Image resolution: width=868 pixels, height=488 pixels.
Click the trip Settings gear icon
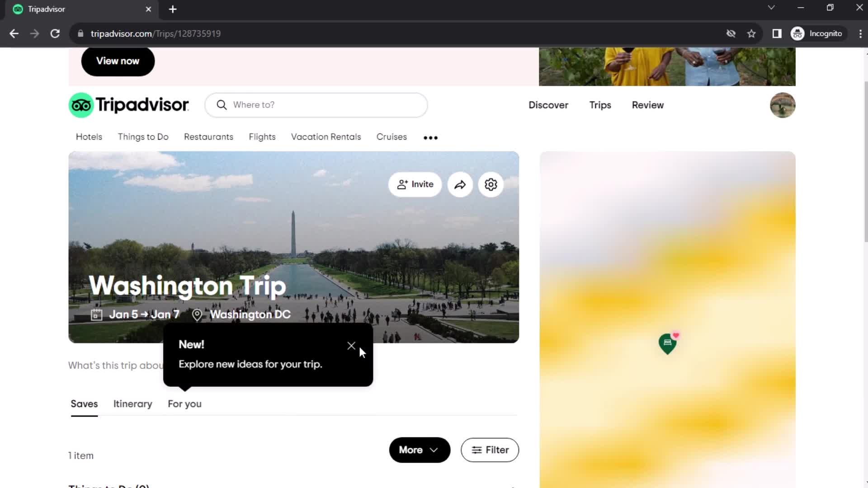point(491,185)
